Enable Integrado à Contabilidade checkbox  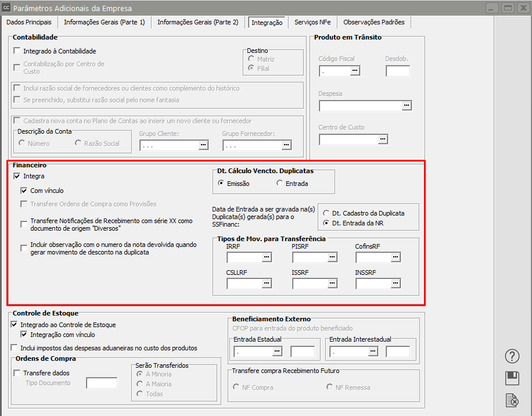pyautogui.click(x=17, y=51)
